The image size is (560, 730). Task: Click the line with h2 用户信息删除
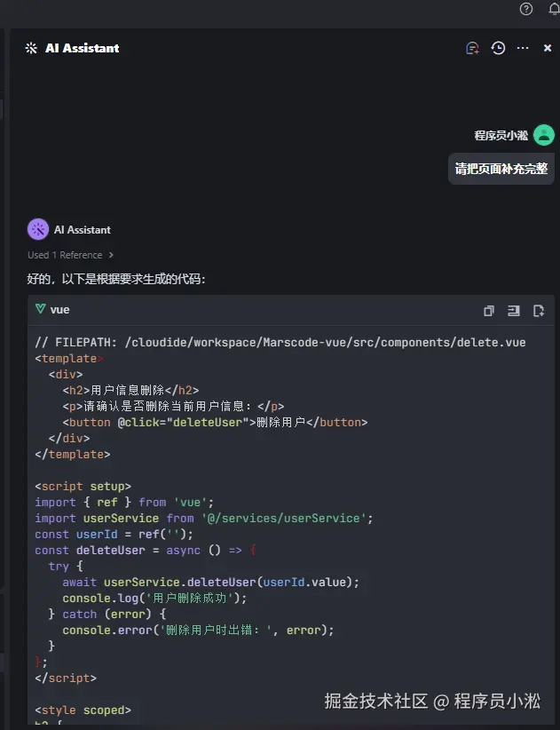(130, 390)
